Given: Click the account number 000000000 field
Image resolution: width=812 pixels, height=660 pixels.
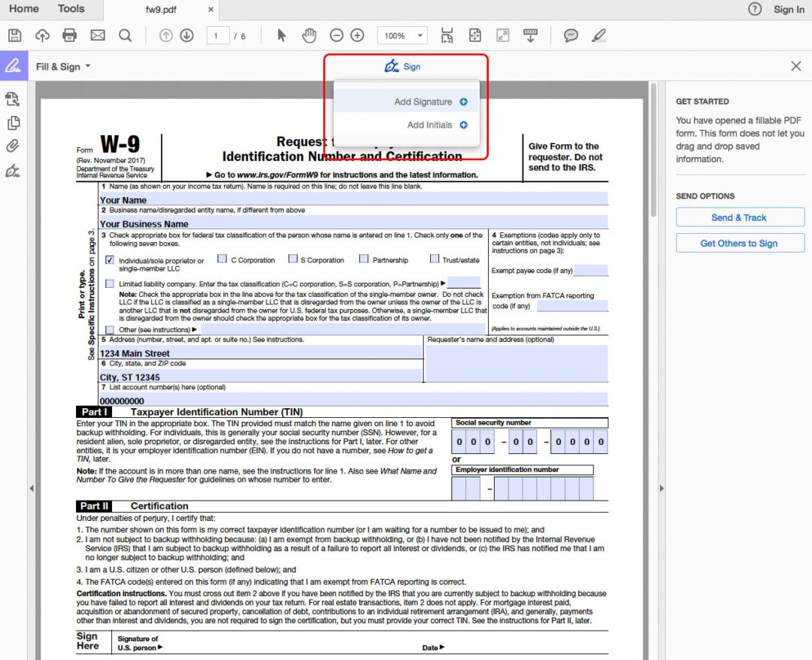Looking at the screenshot, I should (353, 399).
